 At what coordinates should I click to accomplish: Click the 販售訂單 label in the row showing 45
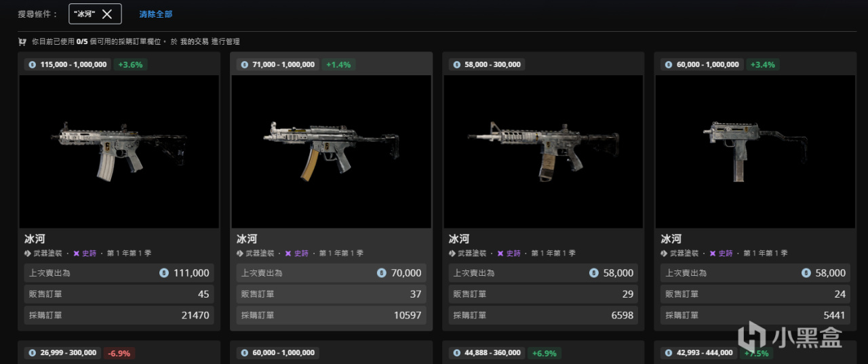click(x=45, y=294)
